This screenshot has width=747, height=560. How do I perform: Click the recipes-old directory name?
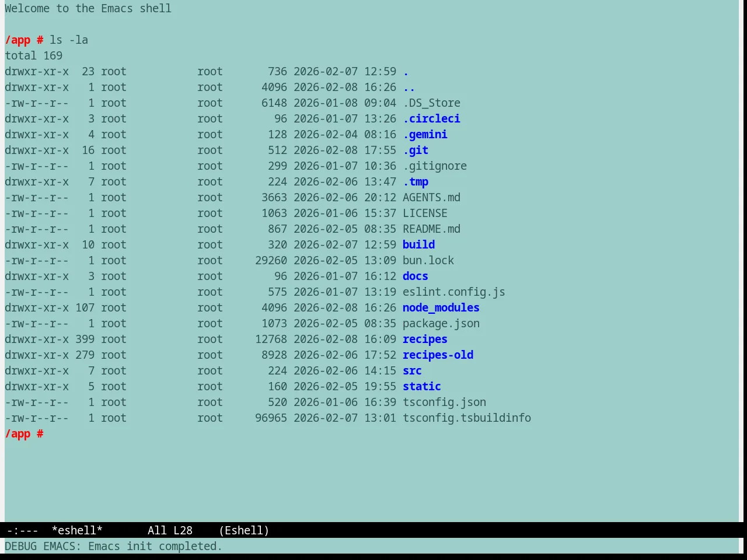[x=438, y=355]
